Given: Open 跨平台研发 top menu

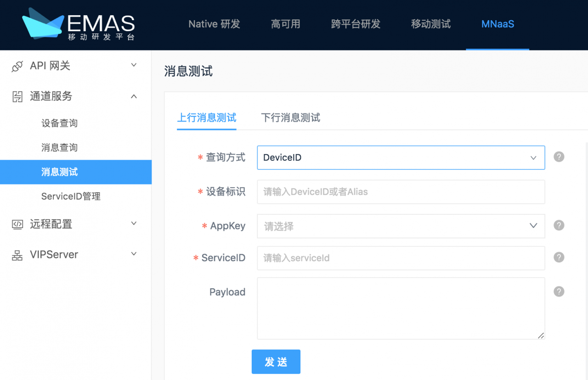Looking at the screenshot, I should (x=356, y=24).
